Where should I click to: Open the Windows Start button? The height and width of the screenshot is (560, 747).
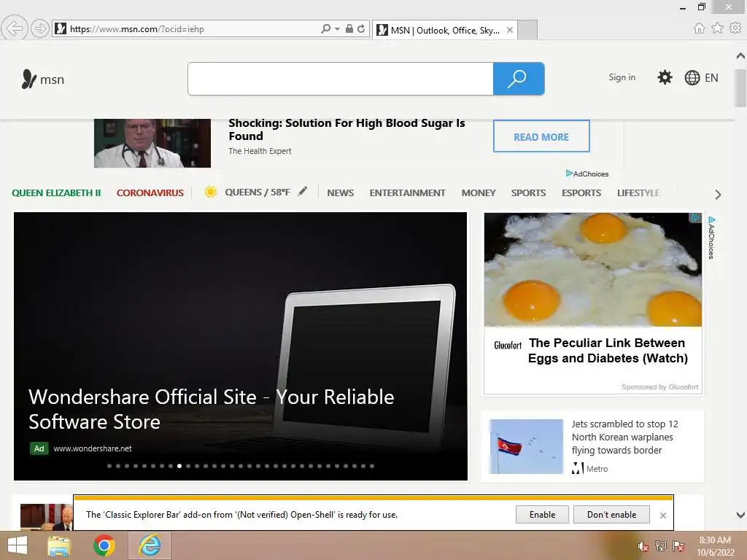click(18, 545)
